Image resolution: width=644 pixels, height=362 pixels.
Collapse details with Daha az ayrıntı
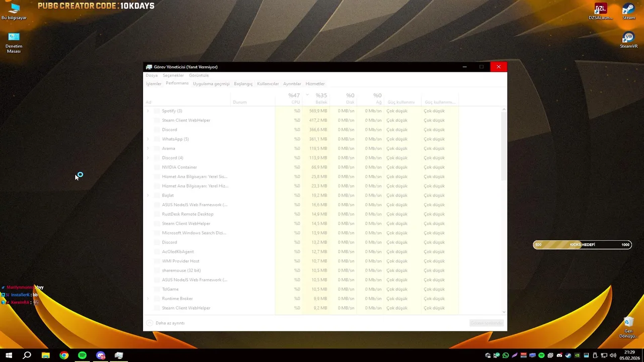tap(166, 323)
